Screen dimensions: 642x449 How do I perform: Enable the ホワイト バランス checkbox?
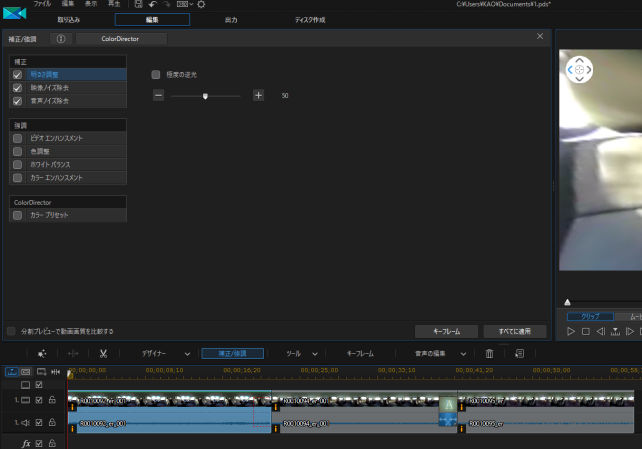(x=17, y=164)
